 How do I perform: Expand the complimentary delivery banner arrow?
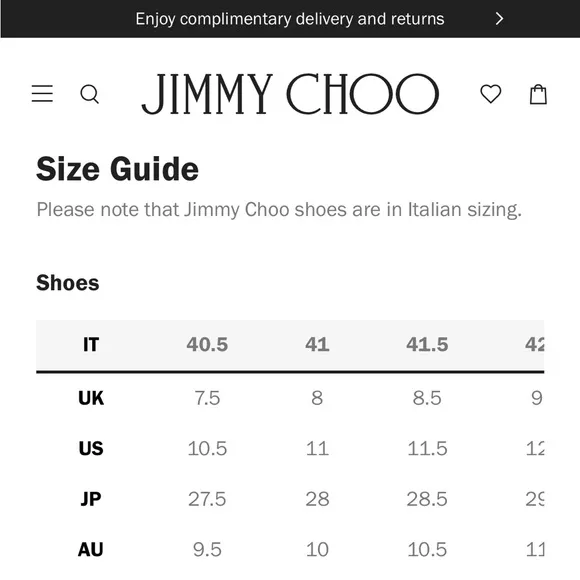(499, 18)
